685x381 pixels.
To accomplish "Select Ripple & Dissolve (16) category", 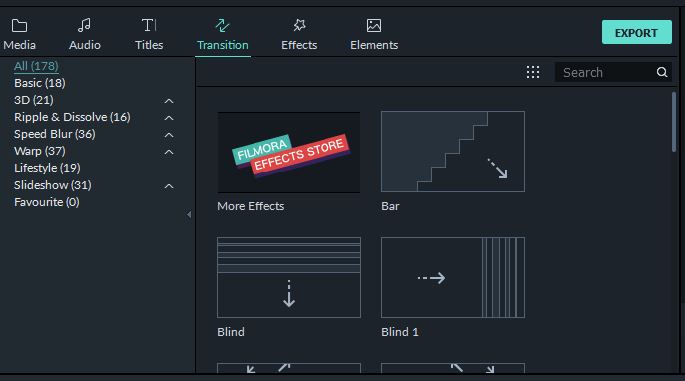I will pyautogui.click(x=72, y=117).
